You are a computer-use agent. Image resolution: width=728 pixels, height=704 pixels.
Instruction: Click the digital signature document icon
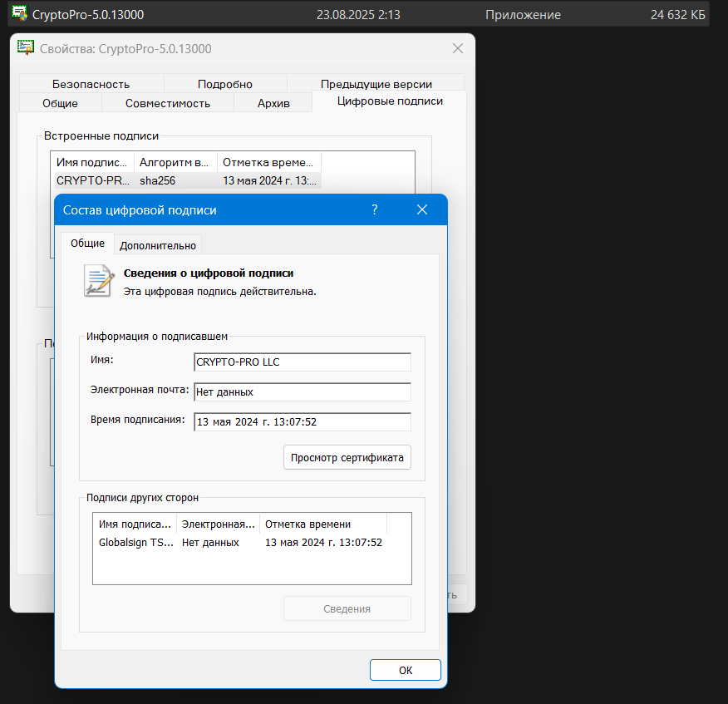[99, 280]
